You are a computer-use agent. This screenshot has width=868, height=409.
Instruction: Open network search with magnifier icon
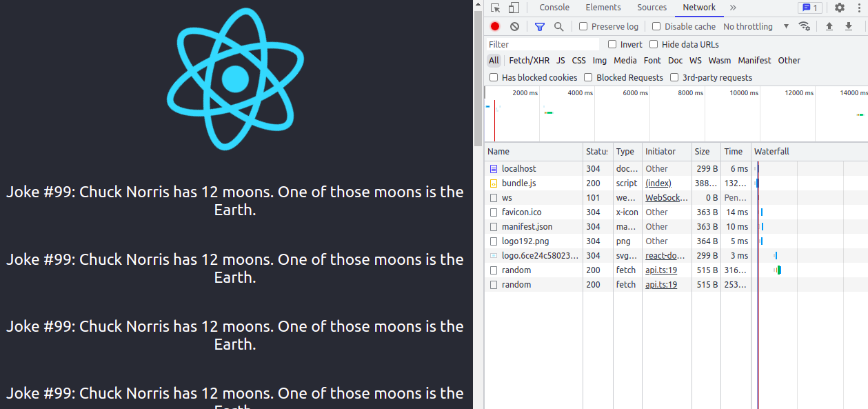point(559,26)
